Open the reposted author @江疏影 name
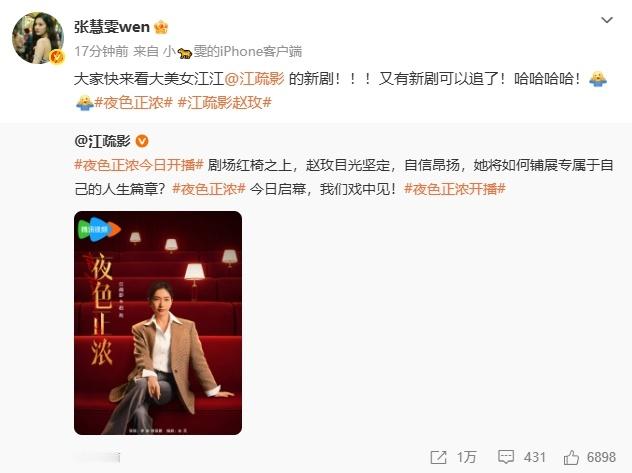This screenshot has height=473, width=632. pos(102,141)
